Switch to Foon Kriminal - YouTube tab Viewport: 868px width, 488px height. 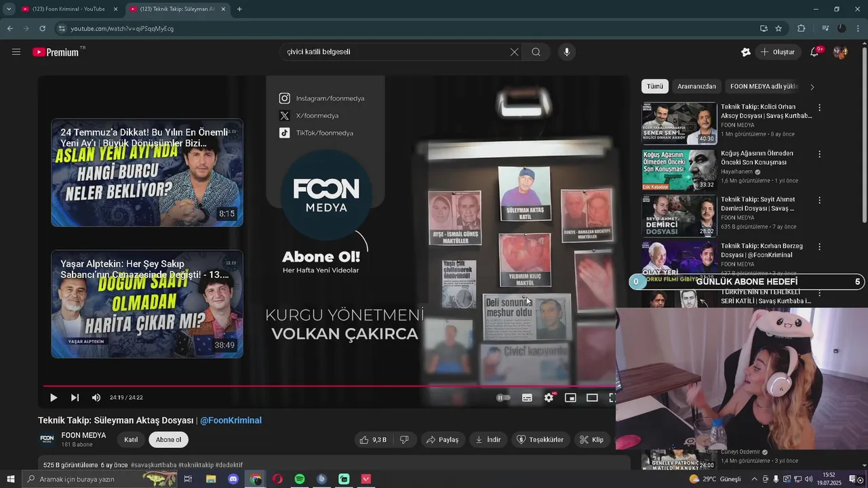pos(68,9)
